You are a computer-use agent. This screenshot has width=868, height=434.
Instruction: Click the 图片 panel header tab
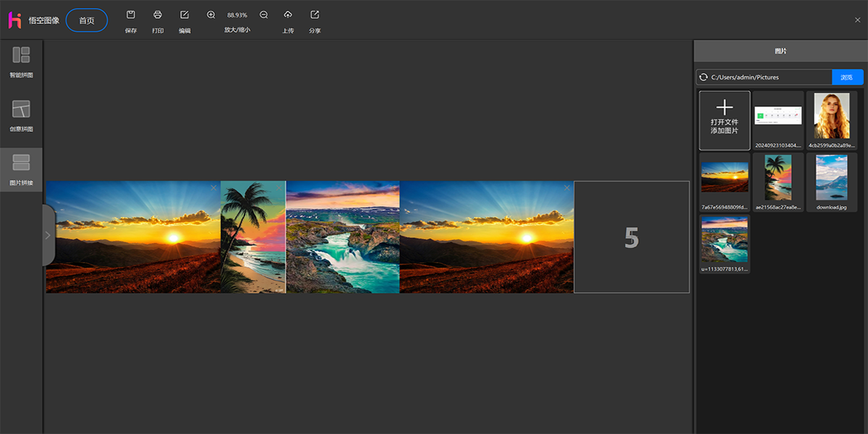pos(780,51)
